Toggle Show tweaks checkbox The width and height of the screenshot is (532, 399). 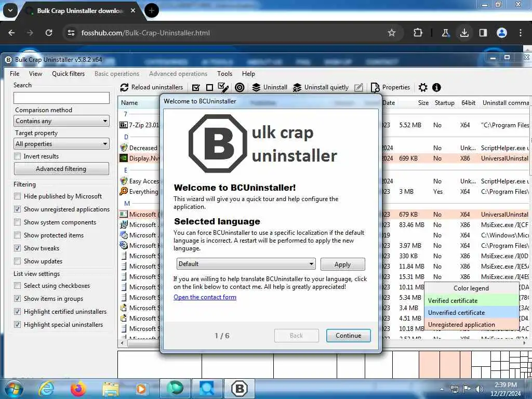pyautogui.click(x=17, y=248)
